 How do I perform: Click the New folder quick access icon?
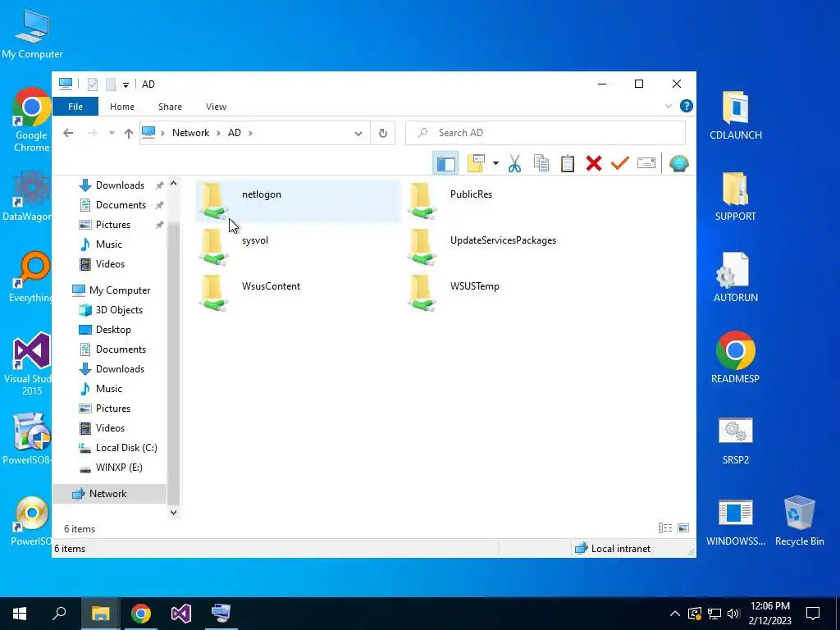coord(111,84)
